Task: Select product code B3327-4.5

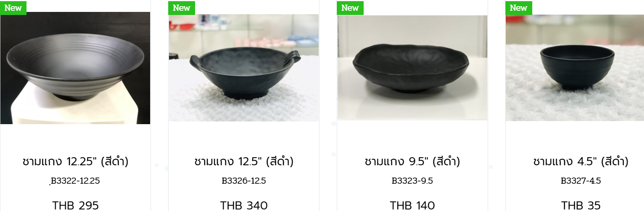Action: coord(581,181)
